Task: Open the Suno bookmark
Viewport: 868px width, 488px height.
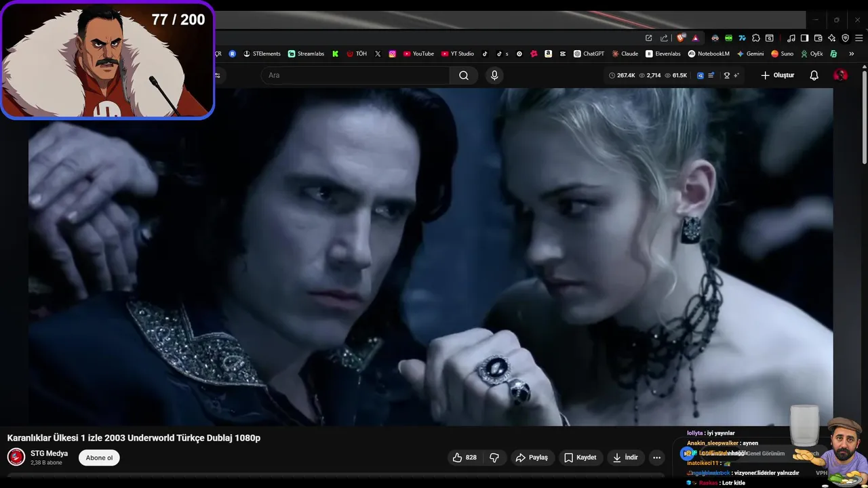Action: [x=782, y=54]
